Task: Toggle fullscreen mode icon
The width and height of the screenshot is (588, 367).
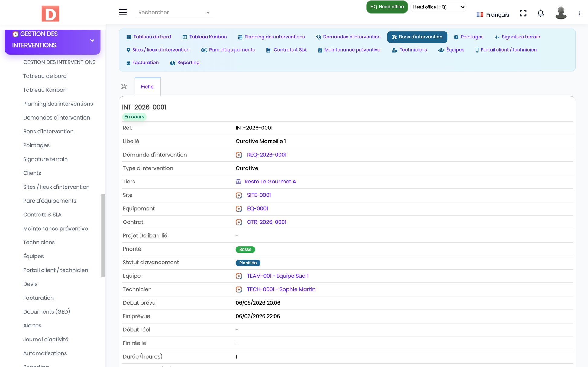Action: click(523, 13)
